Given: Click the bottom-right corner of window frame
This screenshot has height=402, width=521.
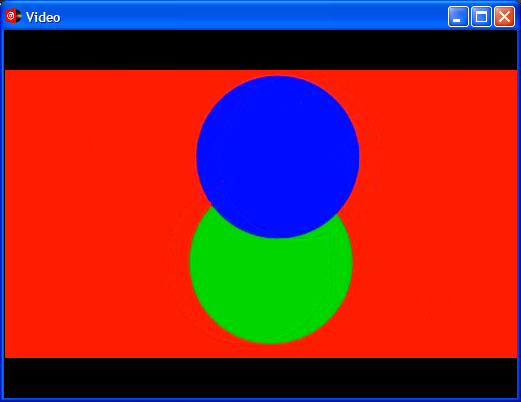Looking at the screenshot, I should (519, 400).
